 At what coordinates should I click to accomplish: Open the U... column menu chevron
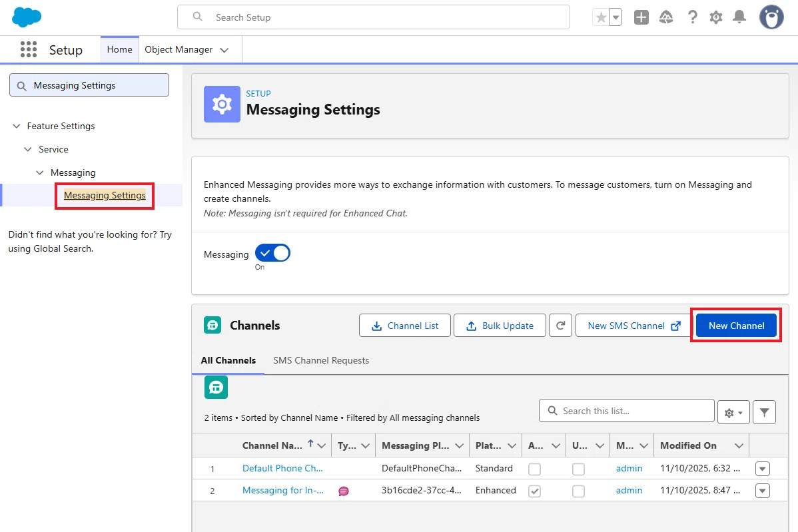pyautogui.click(x=599, y=446)
